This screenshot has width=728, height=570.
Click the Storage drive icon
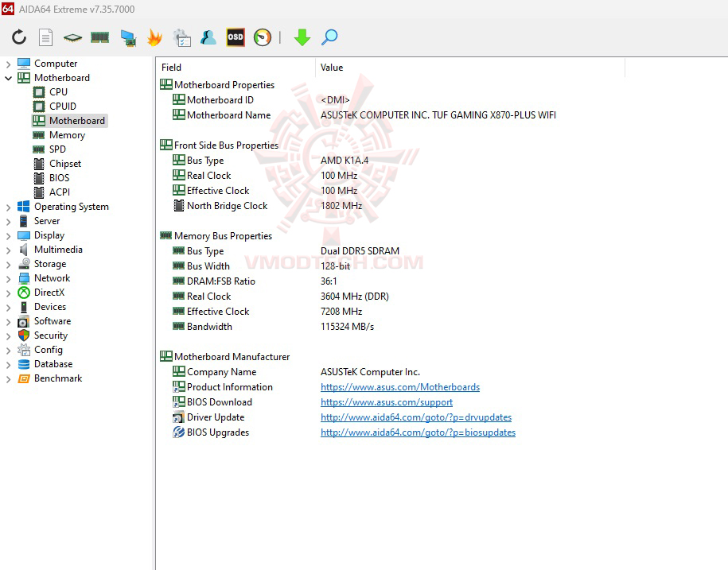pos(24,264)
